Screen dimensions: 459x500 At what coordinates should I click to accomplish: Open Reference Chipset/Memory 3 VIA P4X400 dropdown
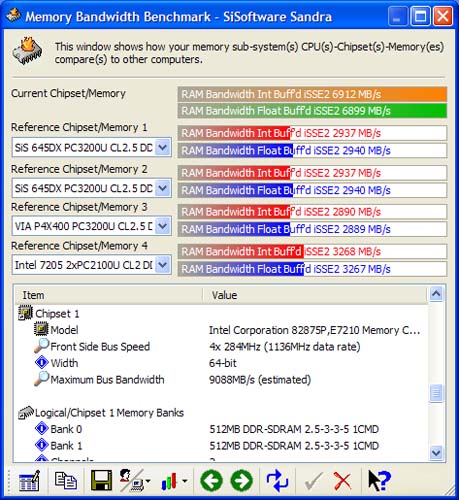(163, 226)
